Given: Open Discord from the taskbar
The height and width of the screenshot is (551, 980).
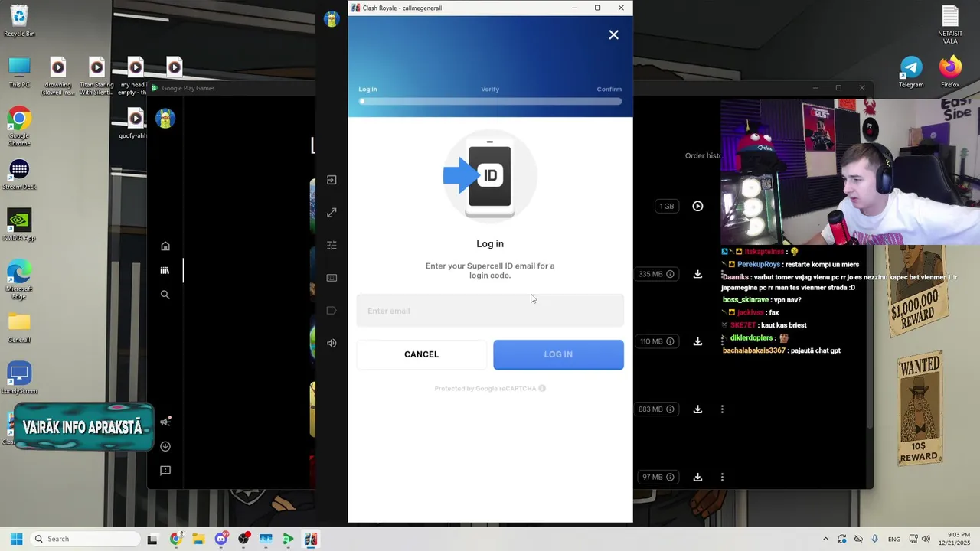Looking at the screenshot, I should click(x=221, y=539).
